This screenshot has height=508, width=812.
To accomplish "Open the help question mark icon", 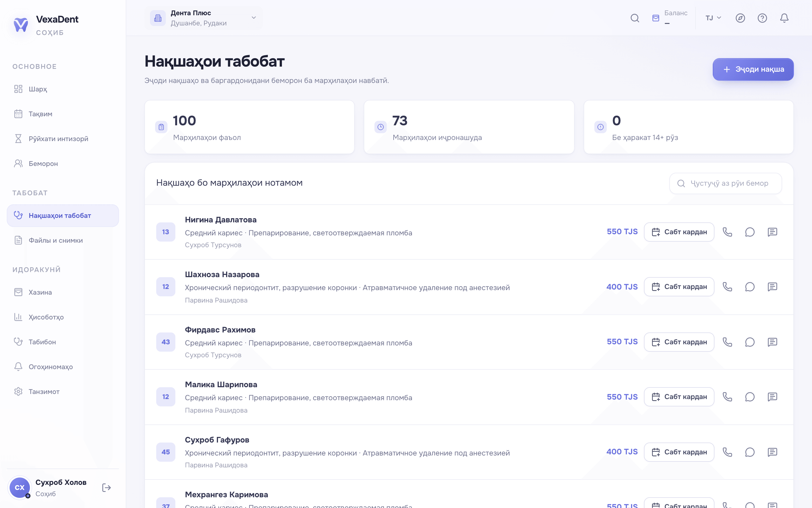I will point(762,18).
